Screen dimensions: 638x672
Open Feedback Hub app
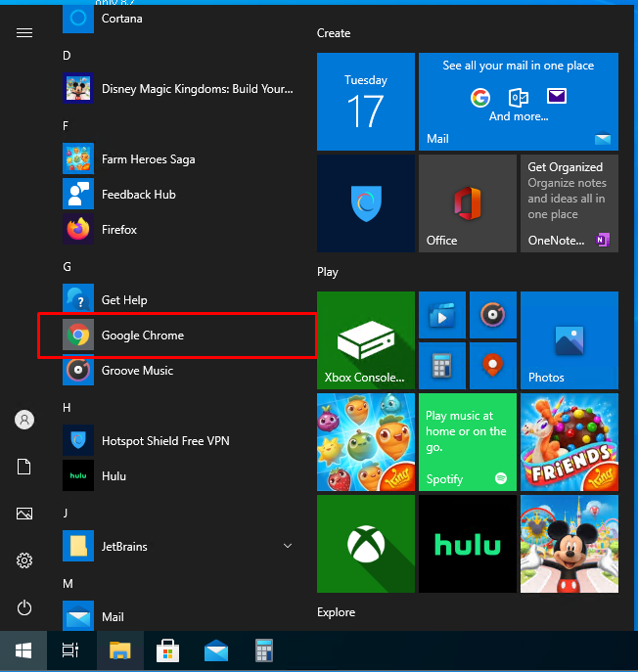coord(178,194)
